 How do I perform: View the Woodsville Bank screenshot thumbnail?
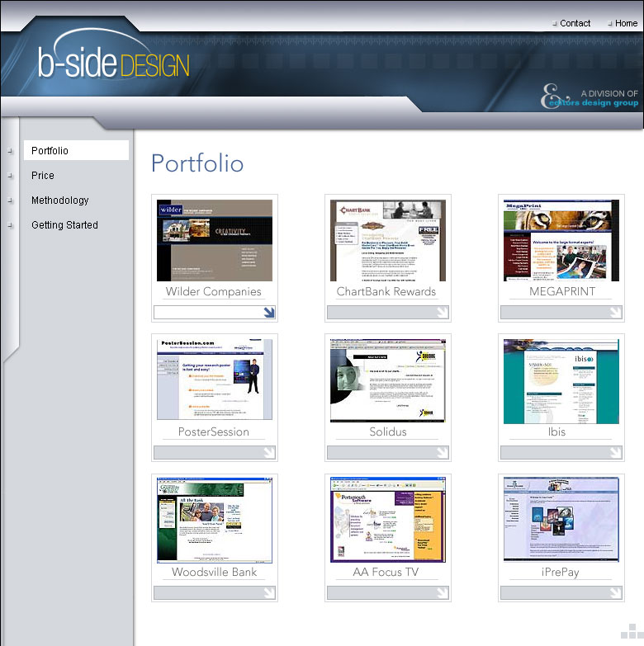click(x=215, y=521)
